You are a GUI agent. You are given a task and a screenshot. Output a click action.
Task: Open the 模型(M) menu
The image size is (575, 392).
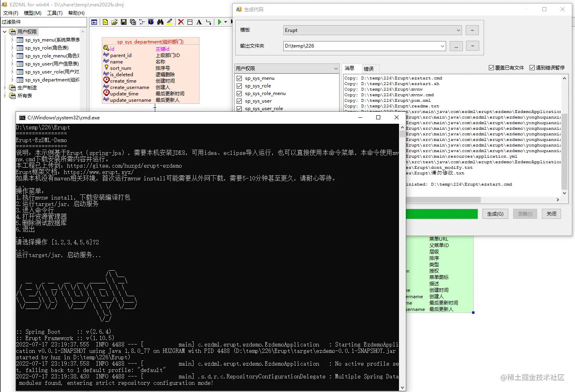click(33, 13)
